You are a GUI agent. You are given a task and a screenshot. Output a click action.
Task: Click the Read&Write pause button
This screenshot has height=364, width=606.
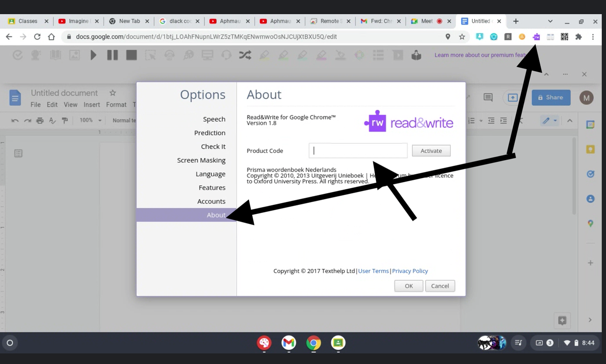coord(112,55)
